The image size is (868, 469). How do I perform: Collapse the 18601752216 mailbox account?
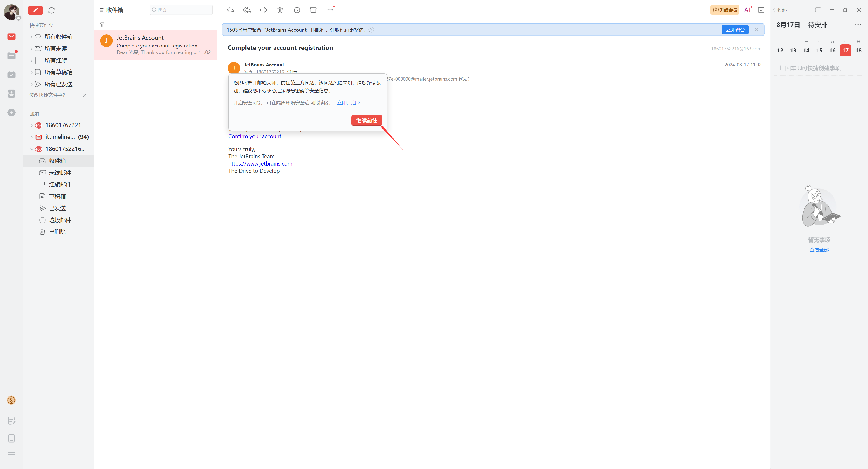click(32, 149)
